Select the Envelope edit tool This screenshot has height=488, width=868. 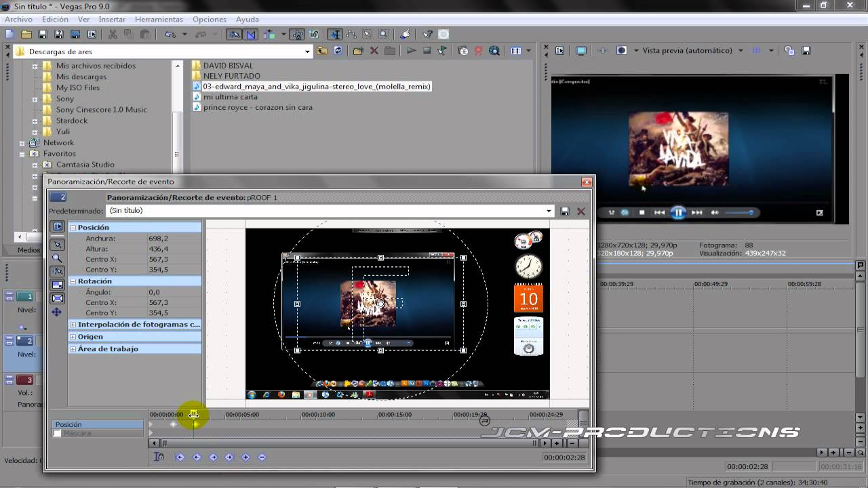pyautogui.click(x=351, y=34)
